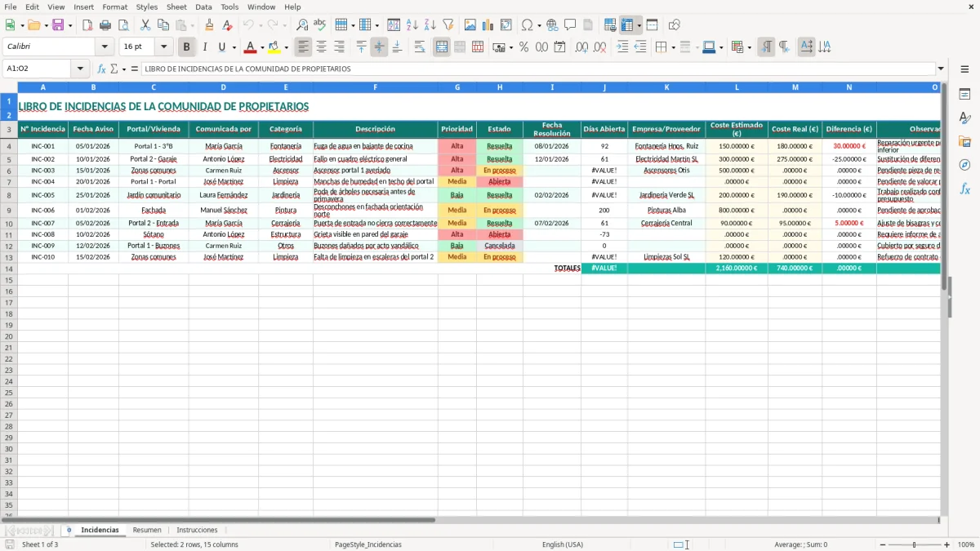Toggle Underline formatting
This screenshot has height=551, width=980.
(221, 47)
